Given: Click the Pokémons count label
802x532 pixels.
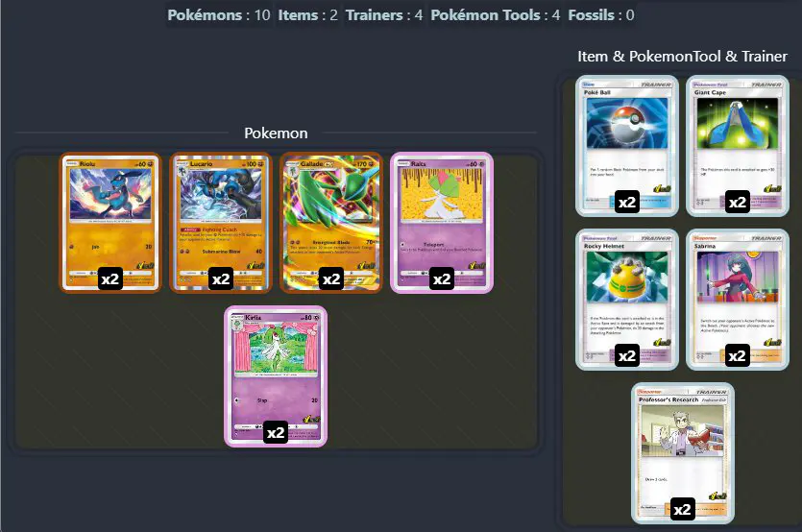Looking at the screenshot, I should point(219,14).
